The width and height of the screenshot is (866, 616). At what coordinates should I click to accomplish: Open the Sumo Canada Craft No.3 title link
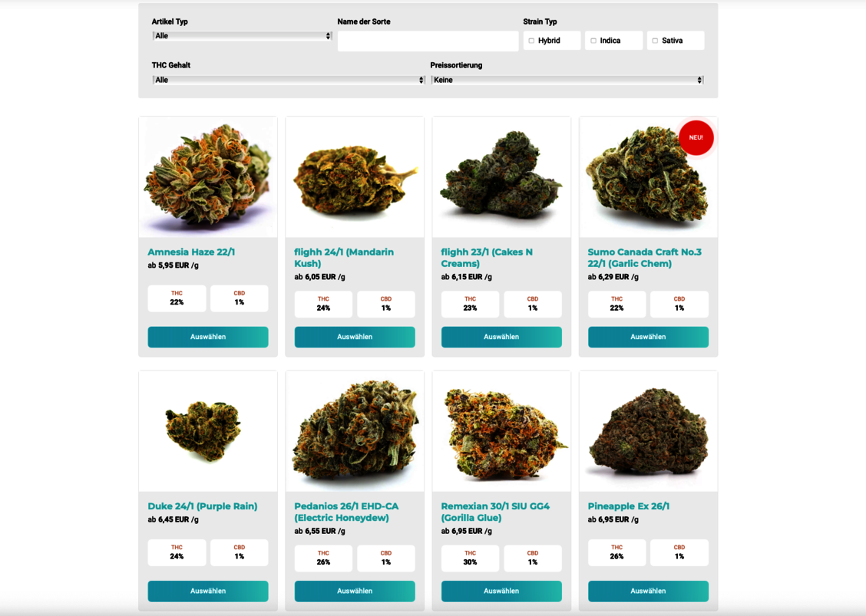click(x=645, y=258)
